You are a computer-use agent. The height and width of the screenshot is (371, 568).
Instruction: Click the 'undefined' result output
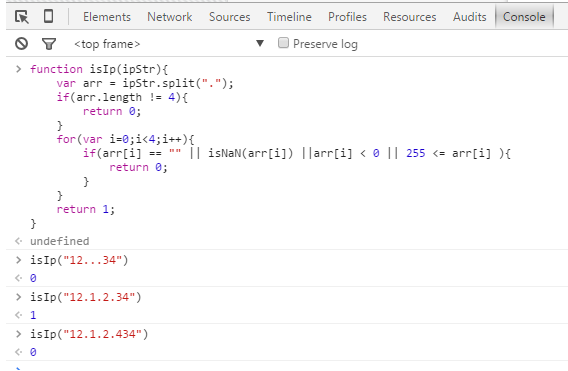point(59,241)
